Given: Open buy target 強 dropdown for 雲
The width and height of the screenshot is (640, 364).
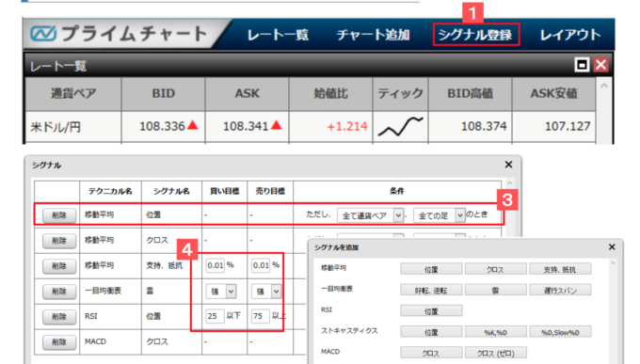Looking at the screenshot, I should (221, 292).
